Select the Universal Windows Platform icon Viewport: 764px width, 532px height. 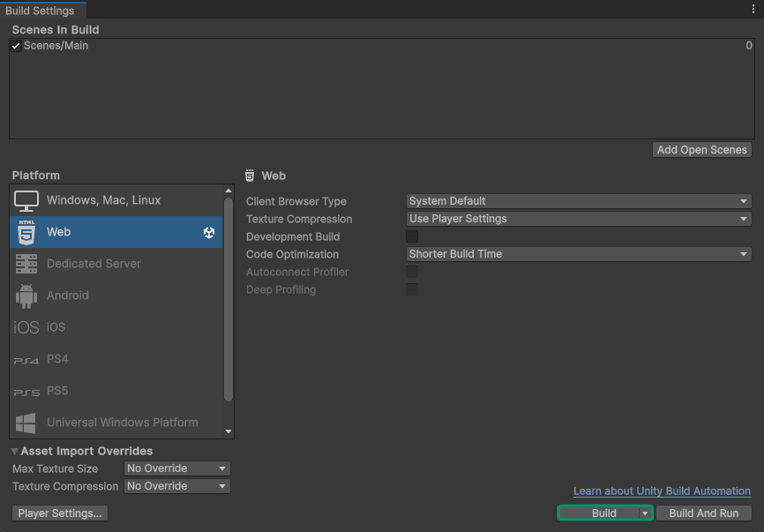click(x=26, y=423)
